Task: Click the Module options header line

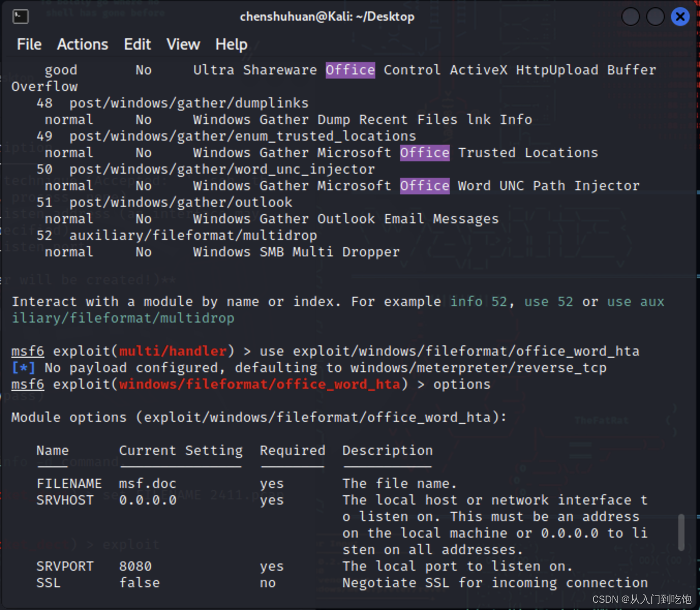Action: point(259,417)
